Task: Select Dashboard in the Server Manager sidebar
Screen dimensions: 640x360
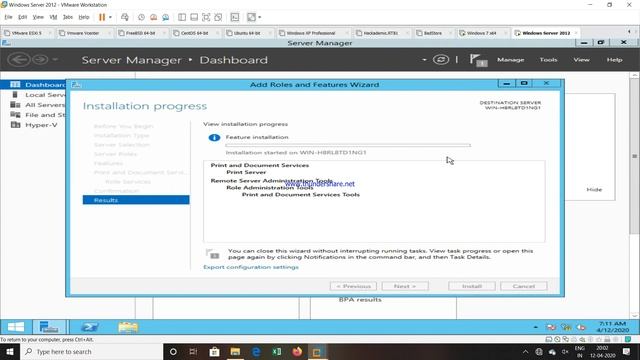Action: point(33,84)
